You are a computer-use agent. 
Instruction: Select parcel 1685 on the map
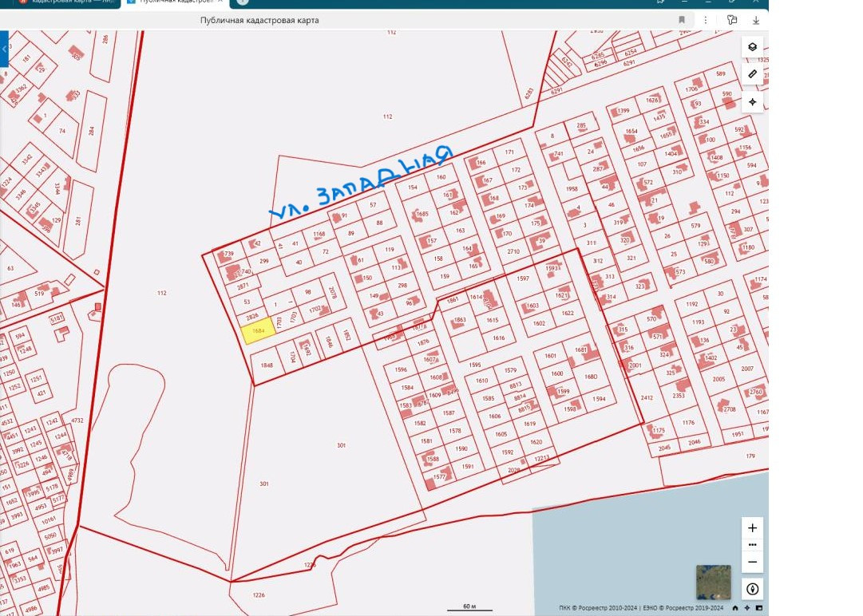pyautogui.click(x=422, y=214)
